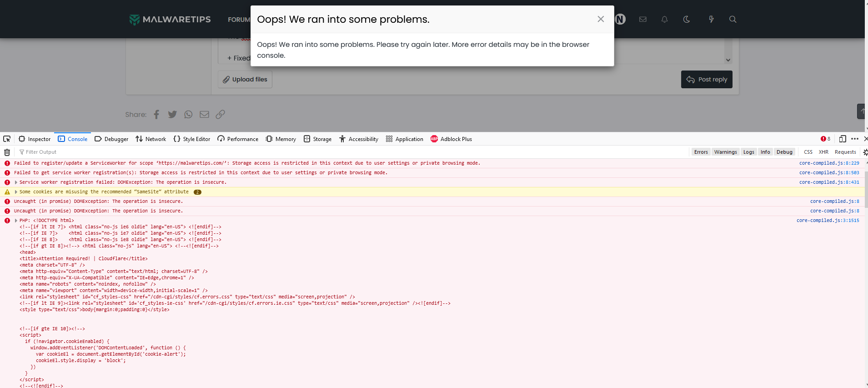Expand the PHP DOCTYPE error message
The height and width of the screenshot is (388, 868).
16,221
